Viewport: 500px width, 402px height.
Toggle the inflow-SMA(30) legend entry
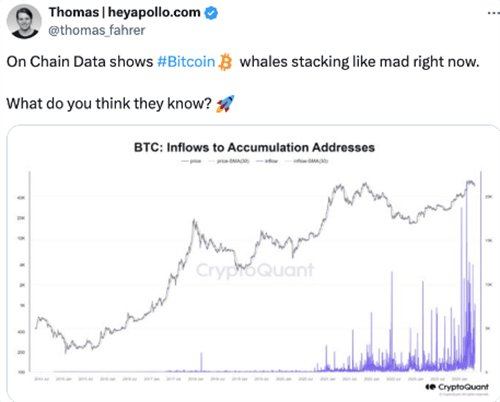point(307,161)
